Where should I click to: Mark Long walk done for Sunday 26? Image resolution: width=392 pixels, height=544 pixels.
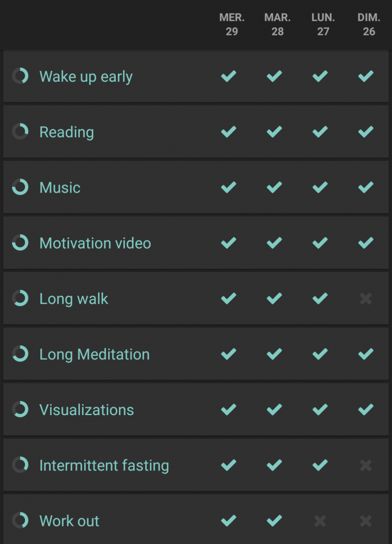(x=366, y=298)
